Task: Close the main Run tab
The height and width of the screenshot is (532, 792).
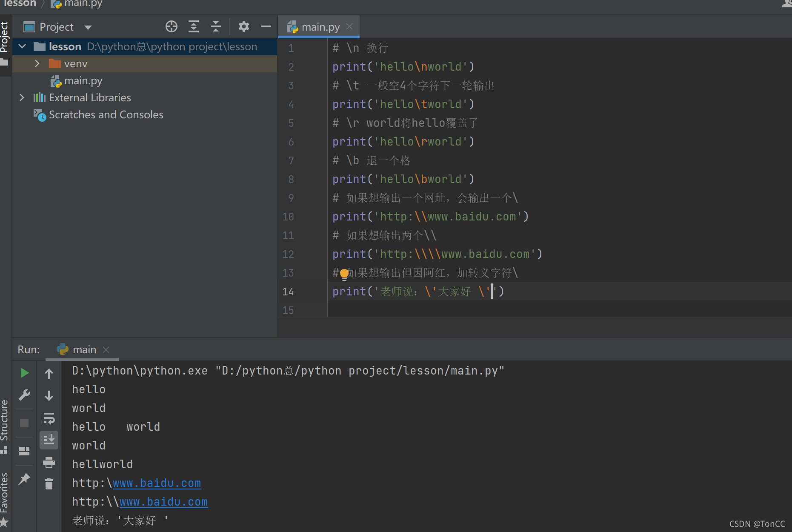Action: (x=106, y=350)
